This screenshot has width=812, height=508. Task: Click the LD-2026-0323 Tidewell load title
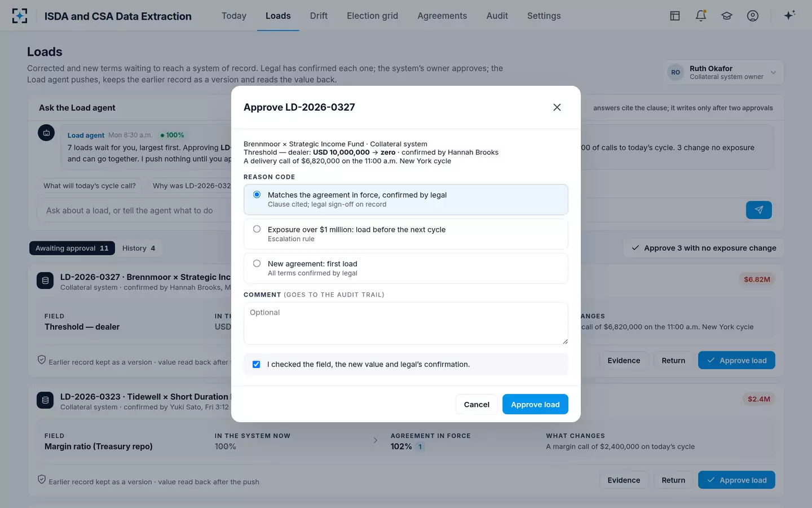[x=145, y=397]
